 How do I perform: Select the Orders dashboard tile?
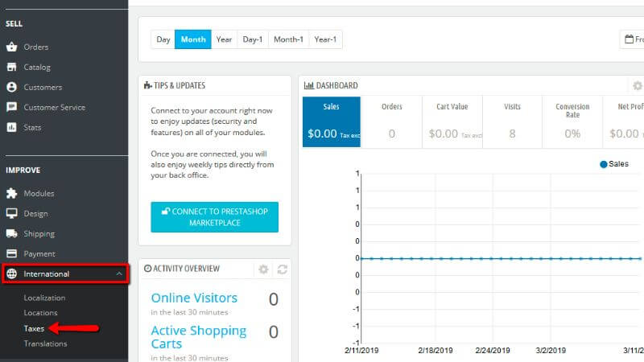[392, 122]
